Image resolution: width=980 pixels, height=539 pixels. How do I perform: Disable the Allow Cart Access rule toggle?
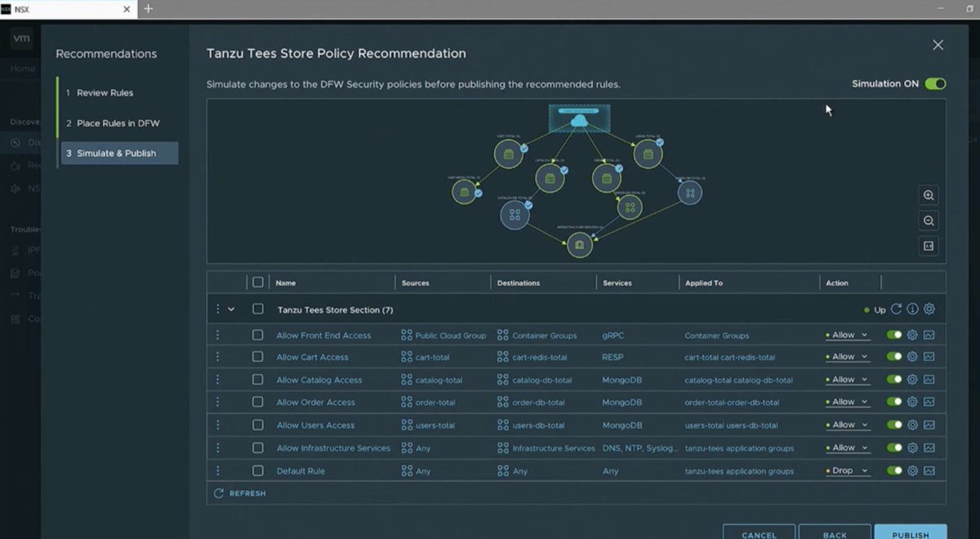pyautogui.click(x=894, y=357)
